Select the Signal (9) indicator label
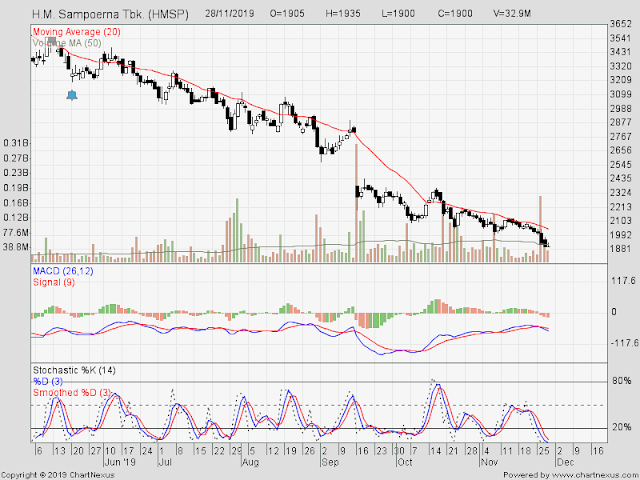 [x=54, y=282]
